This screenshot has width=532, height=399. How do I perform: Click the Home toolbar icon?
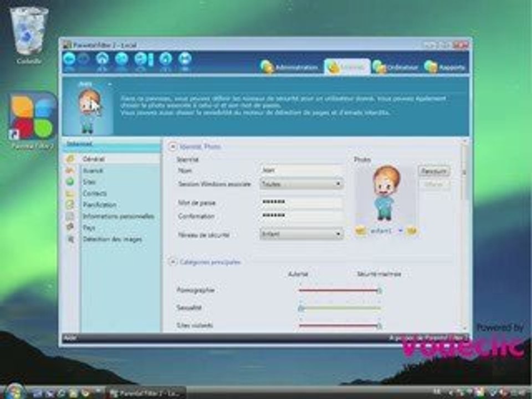102,59
